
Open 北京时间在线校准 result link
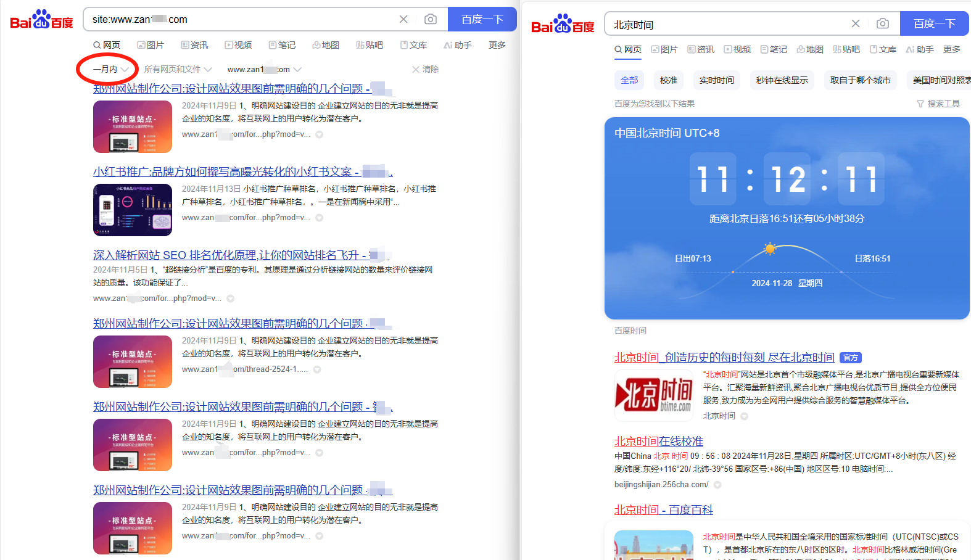tap(659, 441)
